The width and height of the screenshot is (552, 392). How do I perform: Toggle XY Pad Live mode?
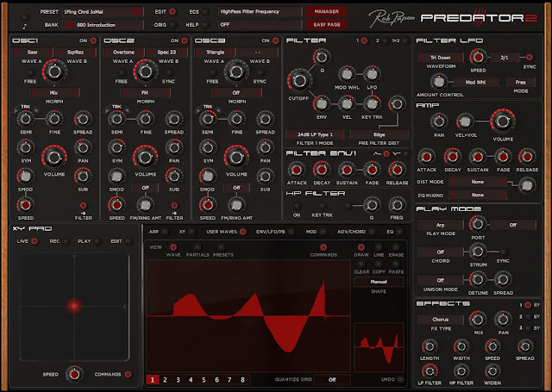[34, 241]
